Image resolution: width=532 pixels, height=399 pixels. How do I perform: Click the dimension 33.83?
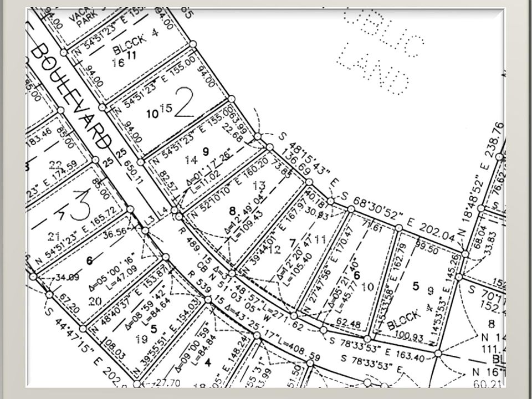[490, 244]
